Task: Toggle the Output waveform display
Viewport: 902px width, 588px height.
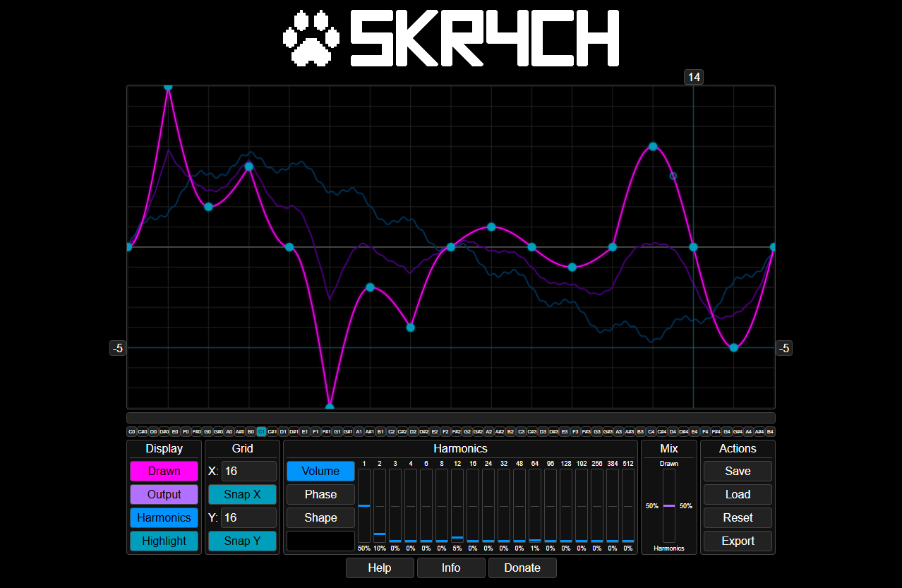Action: pos(164,494)
